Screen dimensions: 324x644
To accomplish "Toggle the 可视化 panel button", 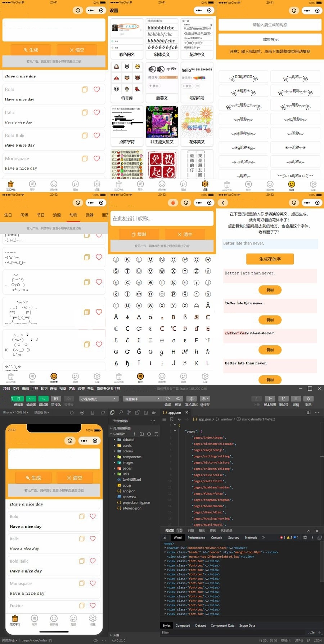I will pyautogui.click(x=56, y=399).
